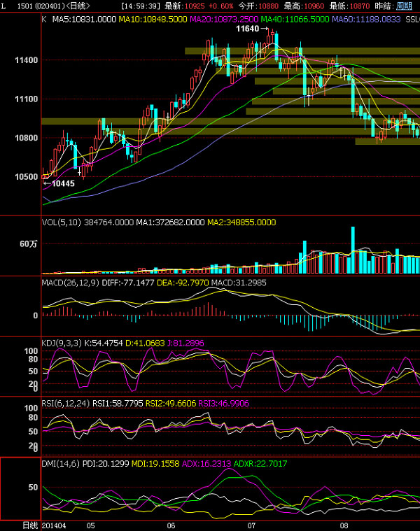Click the MA1:372682.0000 volume average
The height and width of the screenshot is (531, 420).
click(x=170, y=222)
